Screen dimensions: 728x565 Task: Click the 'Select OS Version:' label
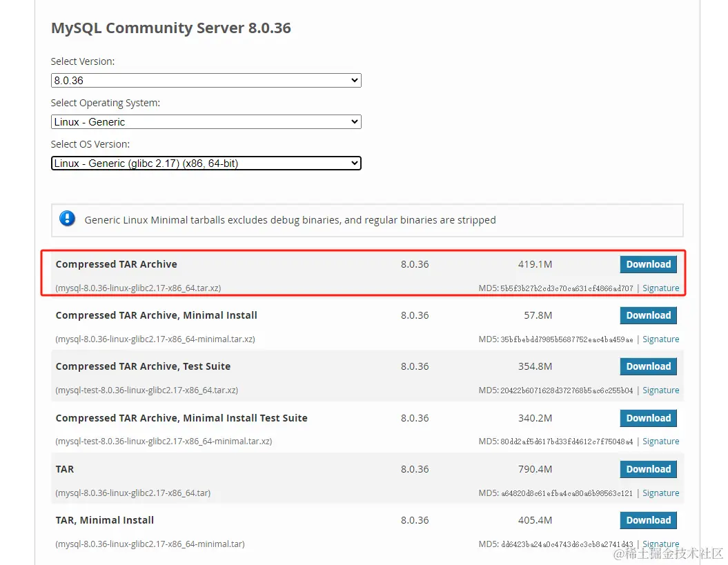click(x=90, y=144)
